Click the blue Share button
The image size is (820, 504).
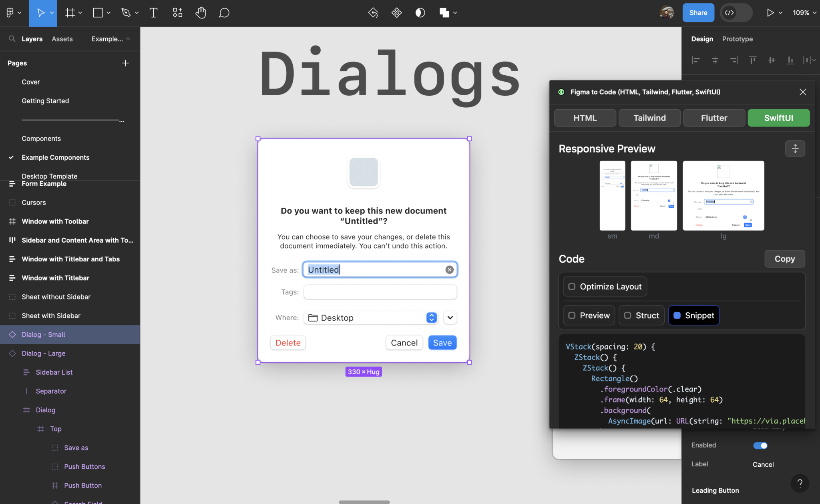point(698,13)
